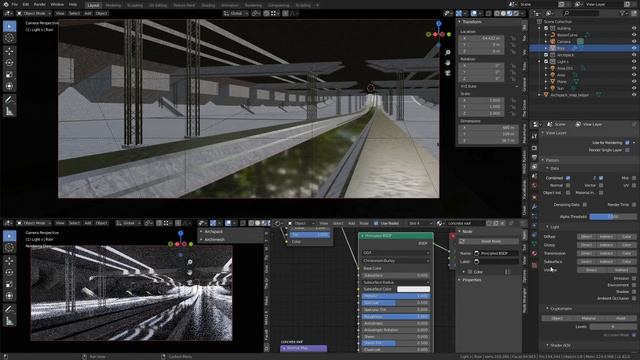Select the Rotate tool in bottom viewport

pos(9,272)
